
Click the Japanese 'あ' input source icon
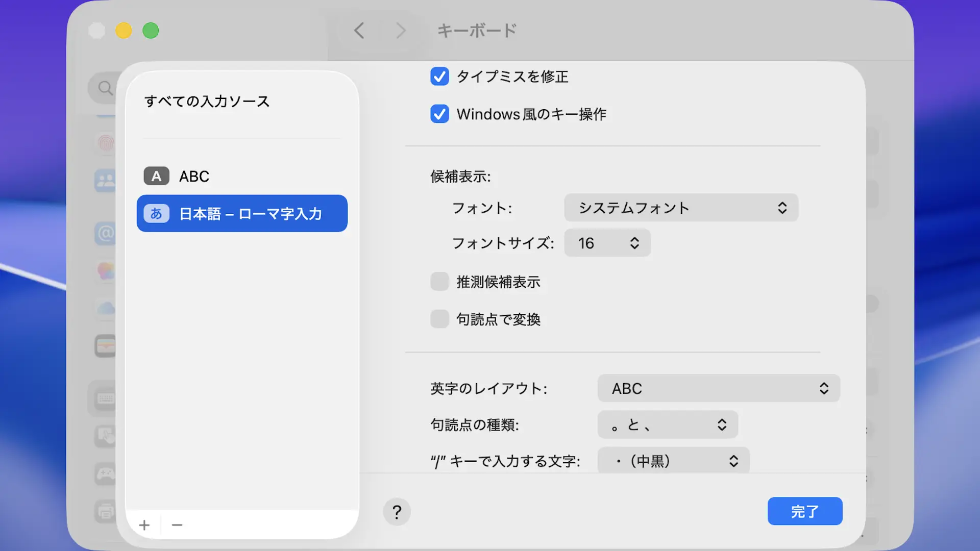click(x=156, y=213)
